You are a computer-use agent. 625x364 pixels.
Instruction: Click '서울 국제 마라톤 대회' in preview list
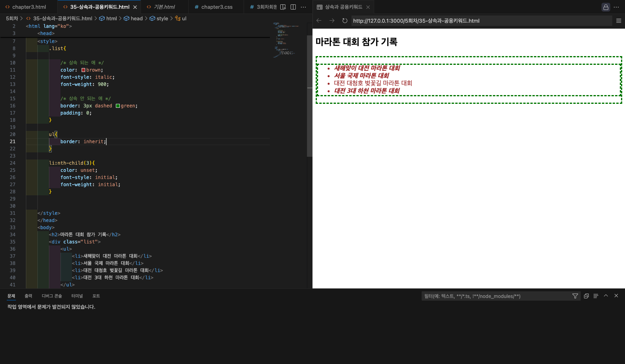[x=361, y=76]
